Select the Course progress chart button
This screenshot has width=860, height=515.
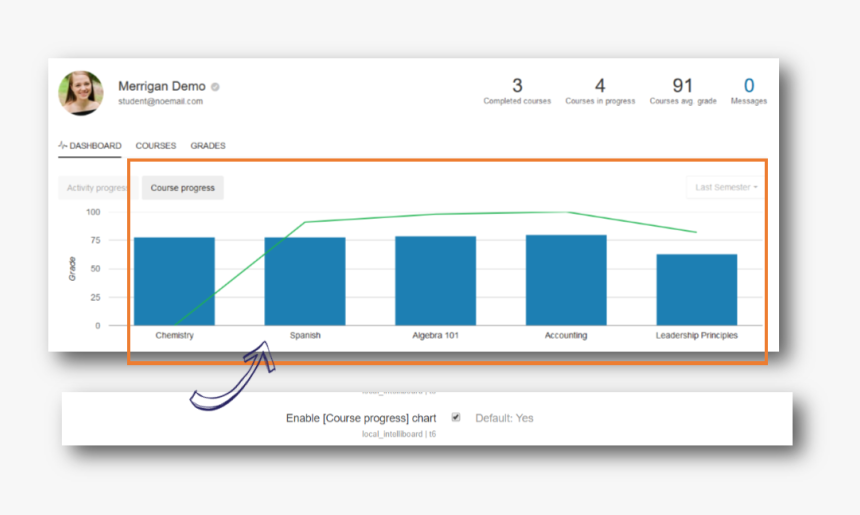point(183,188)
